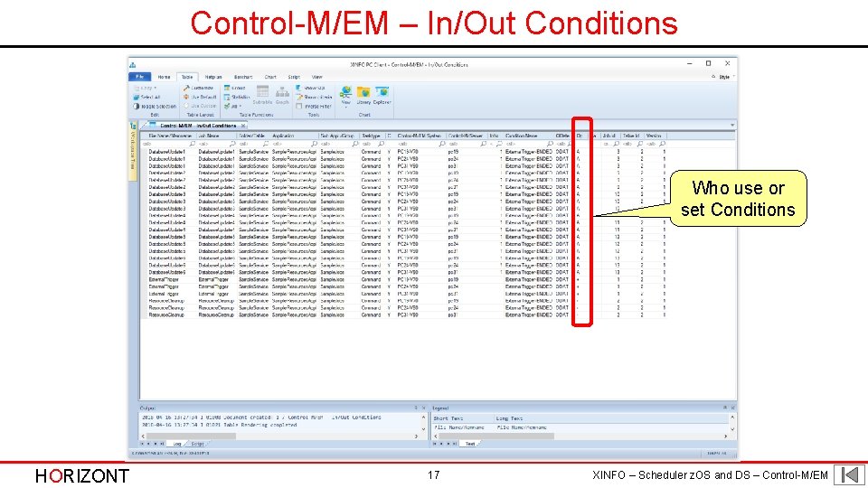This screenshot has width=868, height=488.
Task: Click Use Default in Table Layout
Action: coord(200,98)
